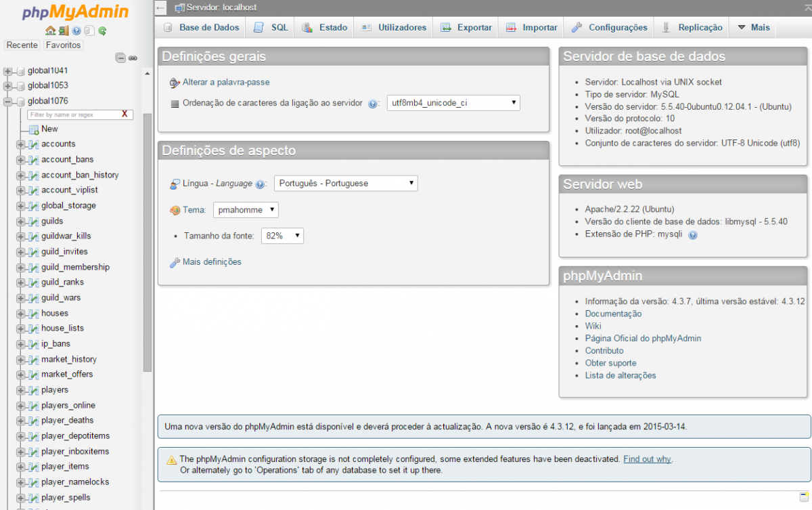
Task: Click the Lista de alterações link
Action: [621, 376]
